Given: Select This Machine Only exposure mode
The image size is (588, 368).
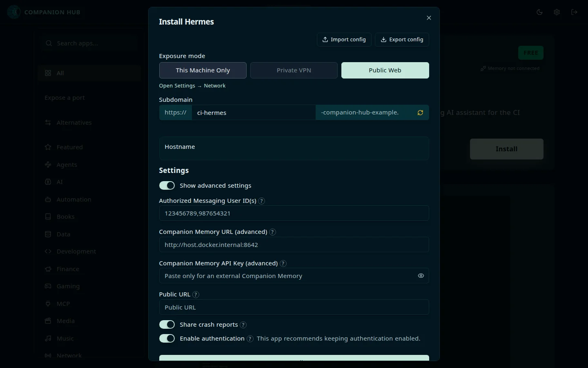Looking at the screenshot, I should pos(203,70).
